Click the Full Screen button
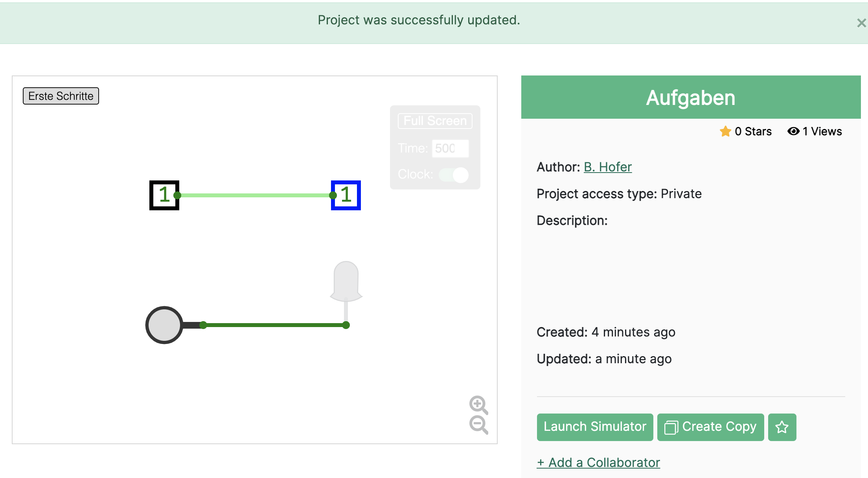Viewport: 868px width, 478px height. (435, 121)
